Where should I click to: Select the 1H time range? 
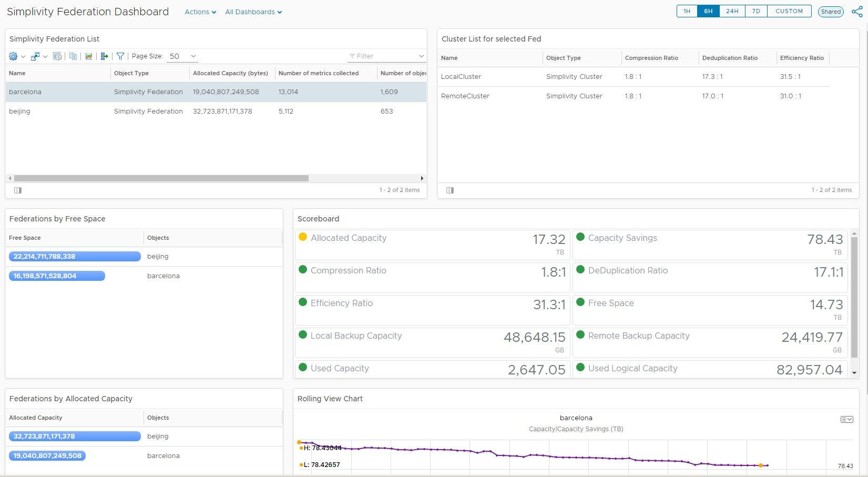click(687, 11)
